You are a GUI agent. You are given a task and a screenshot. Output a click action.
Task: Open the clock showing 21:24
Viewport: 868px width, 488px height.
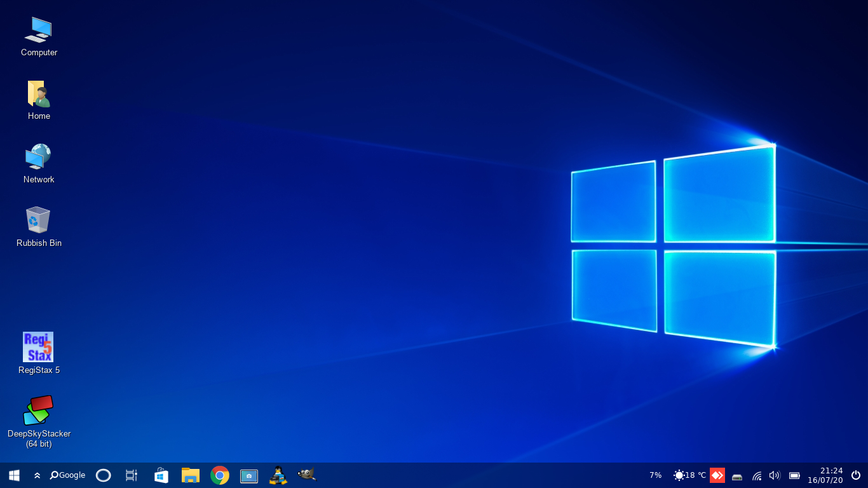(825, 475)
